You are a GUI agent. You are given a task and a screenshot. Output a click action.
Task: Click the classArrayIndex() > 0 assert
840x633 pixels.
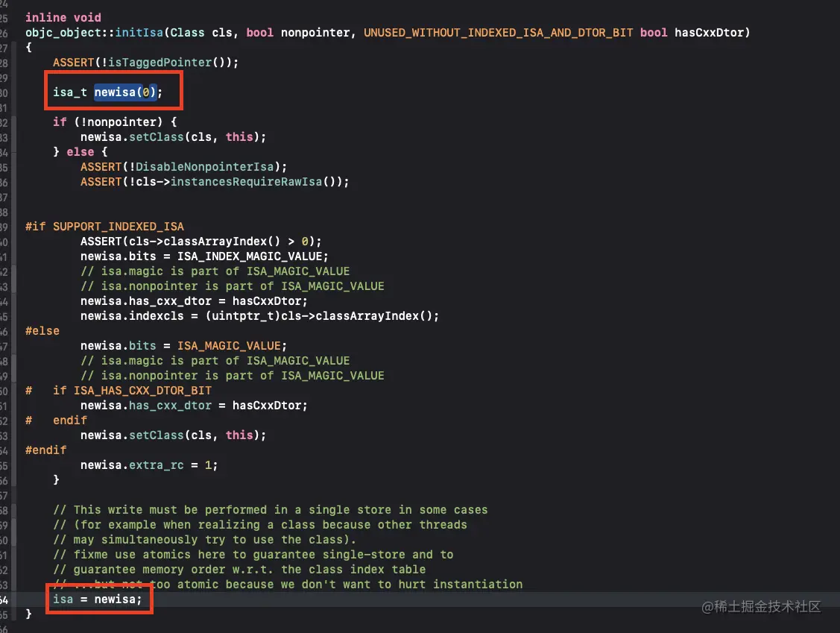pos(201,241)
